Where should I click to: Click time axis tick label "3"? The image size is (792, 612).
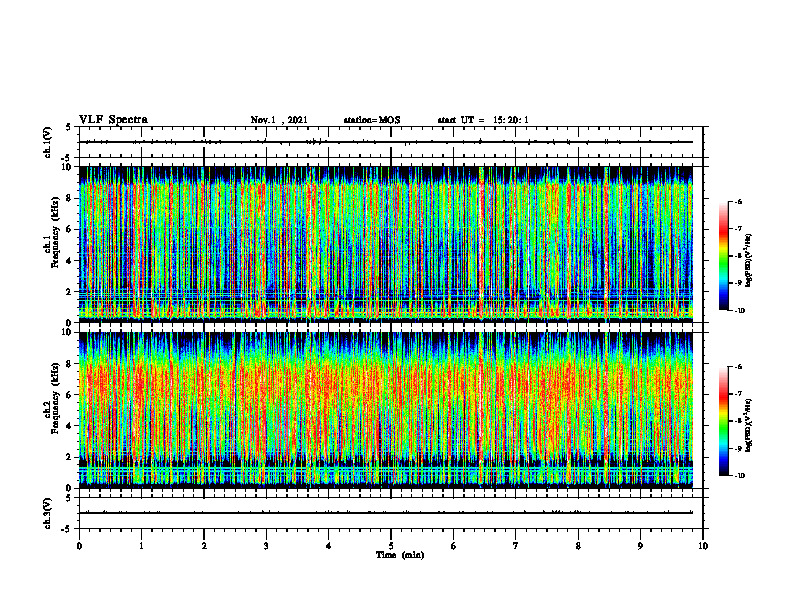(266, 546)
